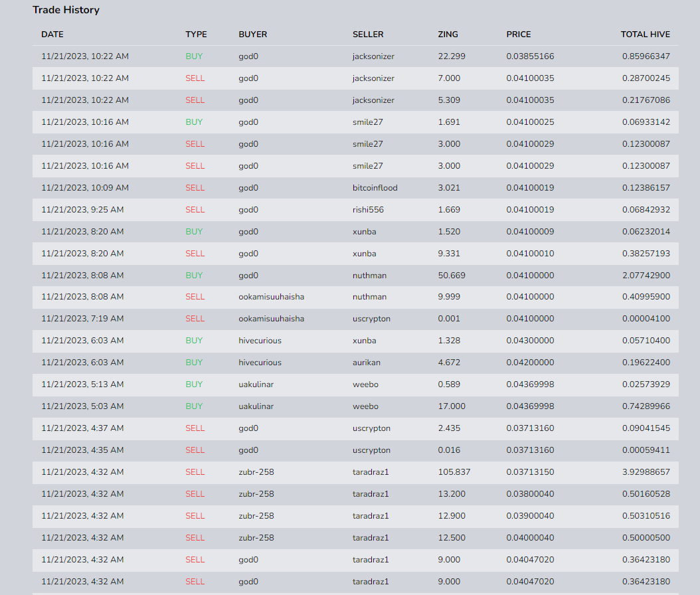
Task: Click total 0.21767086
Action: point(646,100)
